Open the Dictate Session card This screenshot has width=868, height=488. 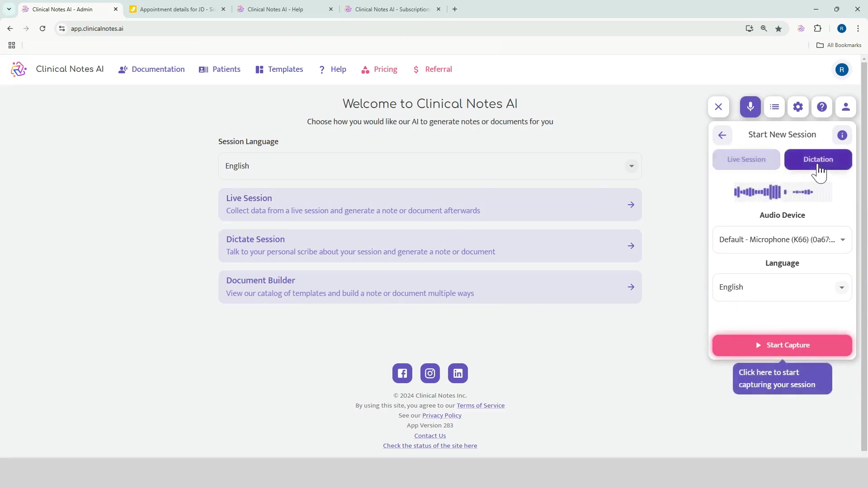coord(430,246)
